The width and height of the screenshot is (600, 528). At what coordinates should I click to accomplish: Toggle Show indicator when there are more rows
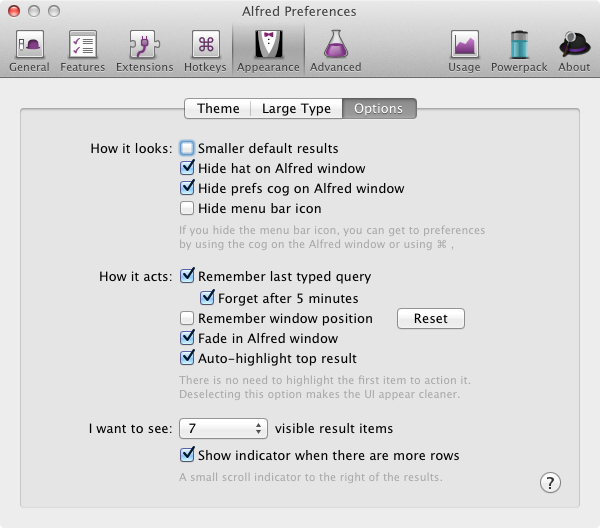coord(187,455)
